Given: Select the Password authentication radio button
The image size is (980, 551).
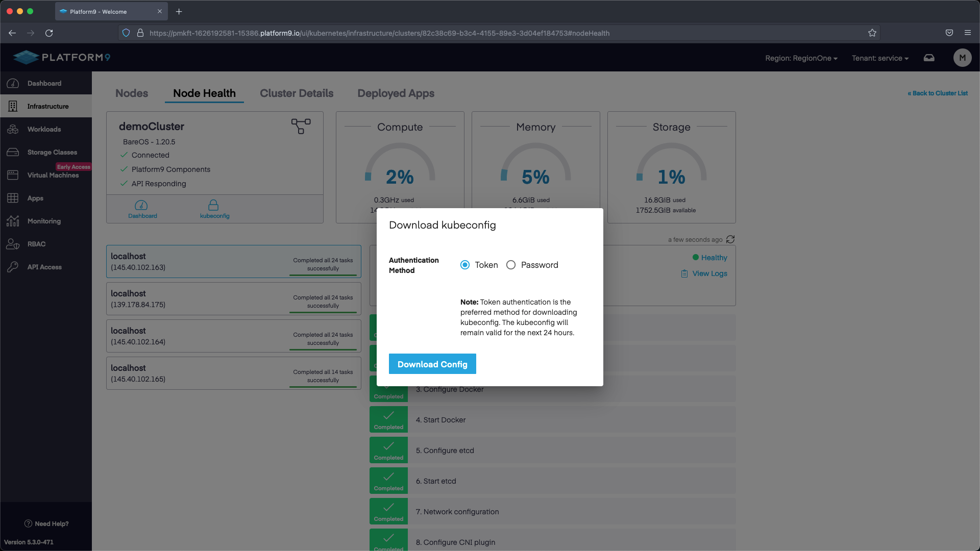Looking at the screenshot, I should pos(511,265).
